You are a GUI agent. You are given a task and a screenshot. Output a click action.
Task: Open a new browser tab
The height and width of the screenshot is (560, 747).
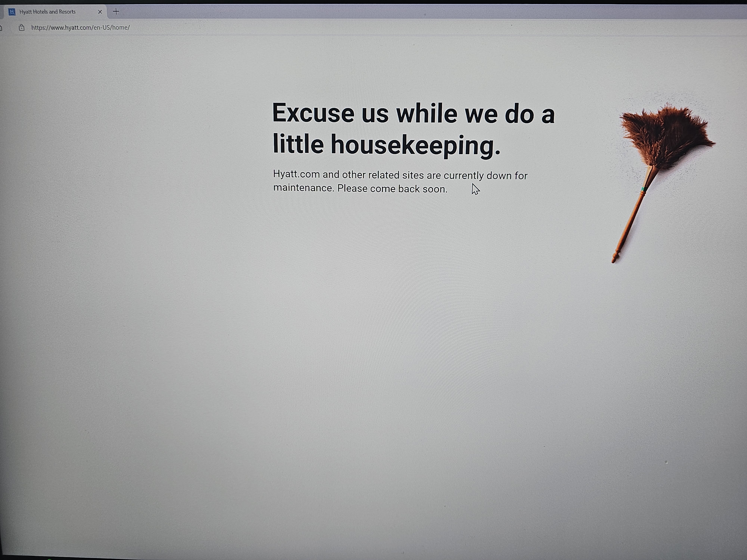(116, 11)
